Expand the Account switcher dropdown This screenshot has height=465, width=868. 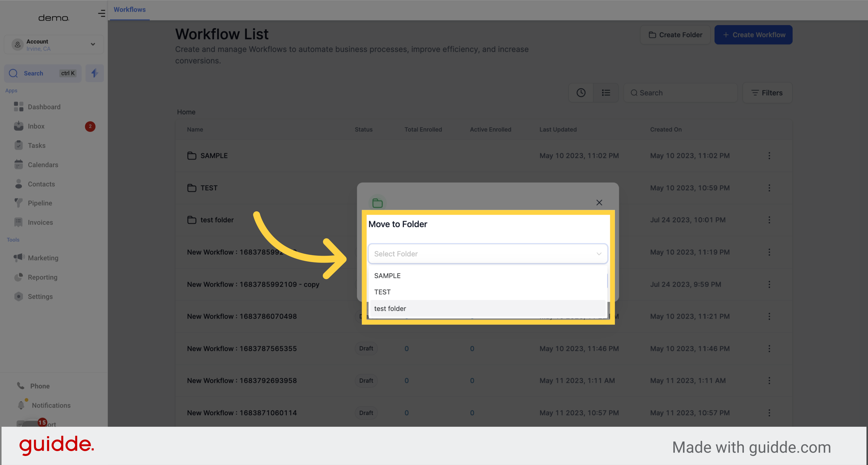54,45
